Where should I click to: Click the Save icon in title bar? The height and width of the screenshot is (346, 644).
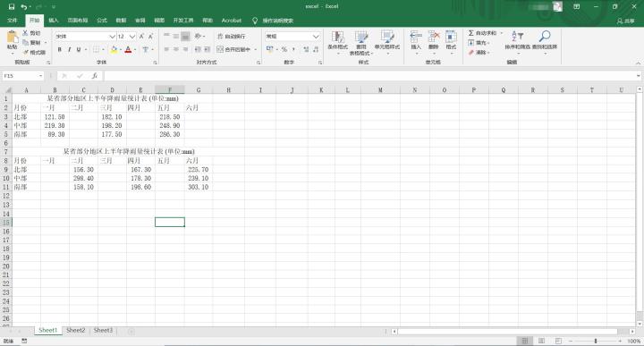pos(12,6)
